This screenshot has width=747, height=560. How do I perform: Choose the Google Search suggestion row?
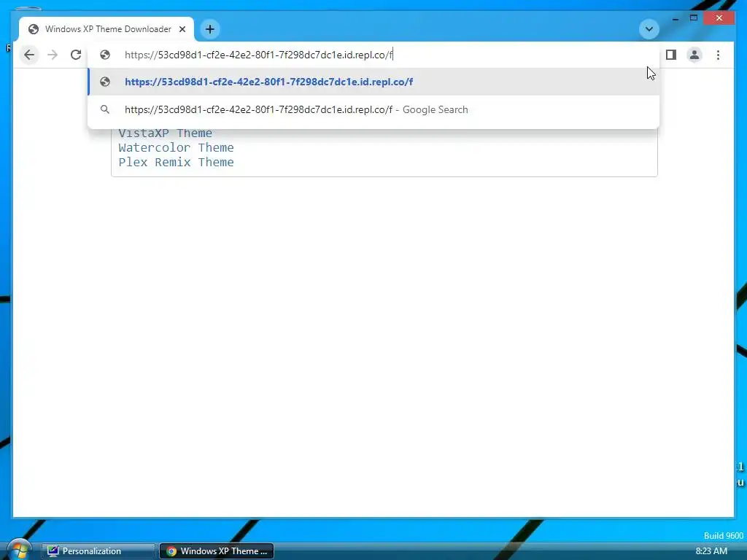374,109
